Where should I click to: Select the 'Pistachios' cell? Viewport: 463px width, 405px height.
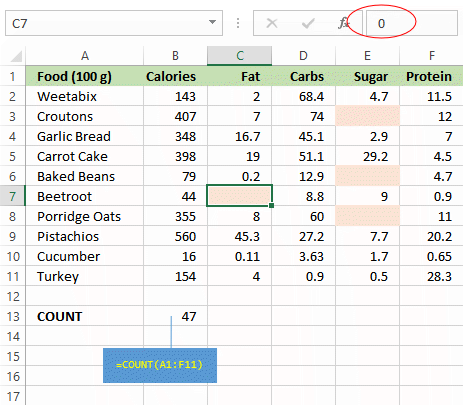pyautogui.click(x=85, y=236)
